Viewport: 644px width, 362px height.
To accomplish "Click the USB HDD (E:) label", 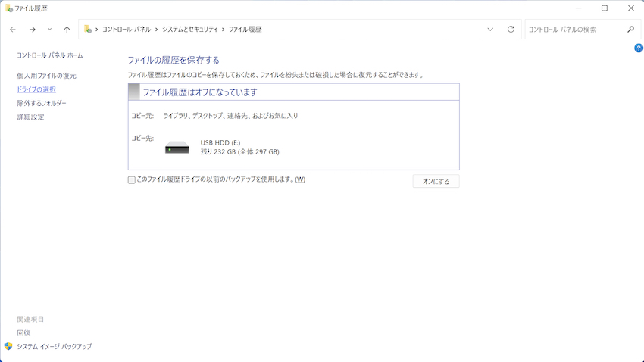I will tap(220, 142).
